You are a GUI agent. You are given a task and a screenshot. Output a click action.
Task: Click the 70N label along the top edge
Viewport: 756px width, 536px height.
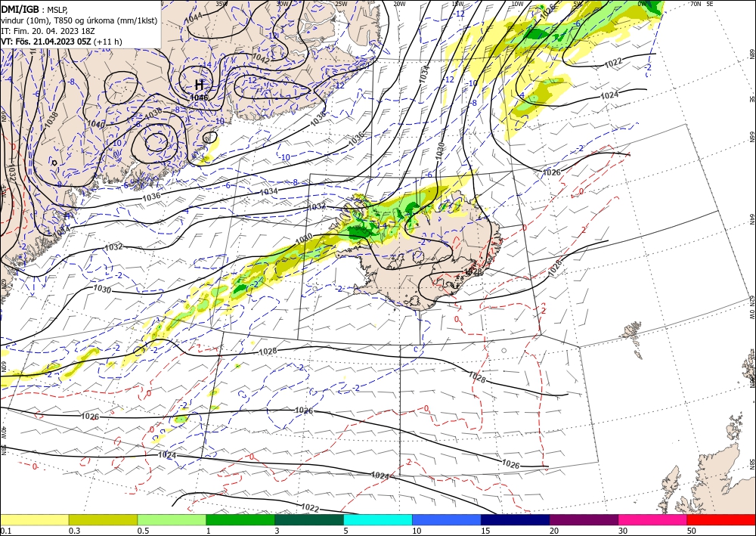(696, 4)
